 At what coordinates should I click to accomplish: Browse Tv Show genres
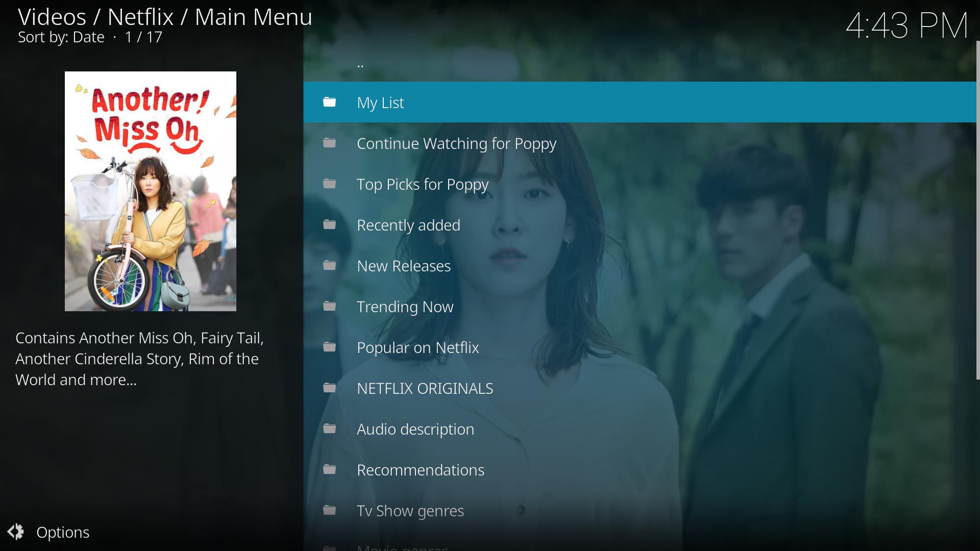tap(640, 510)
